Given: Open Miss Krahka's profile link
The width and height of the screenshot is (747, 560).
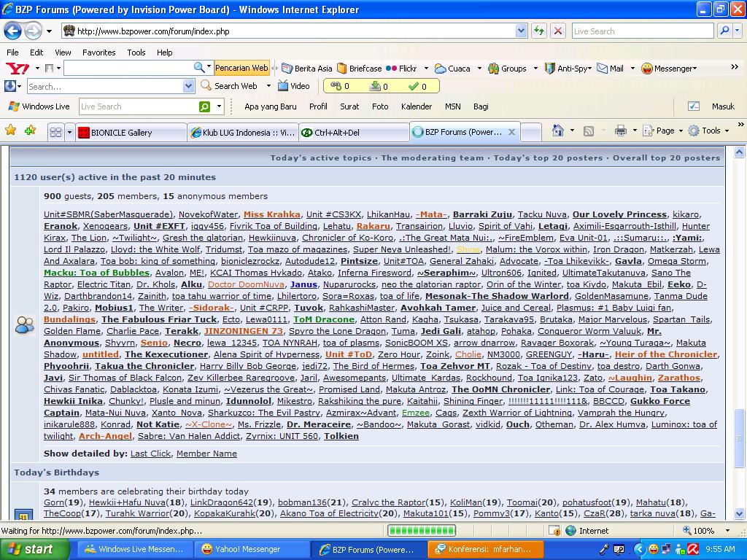Looking at the screenshot, I should (x=272, y=214).
